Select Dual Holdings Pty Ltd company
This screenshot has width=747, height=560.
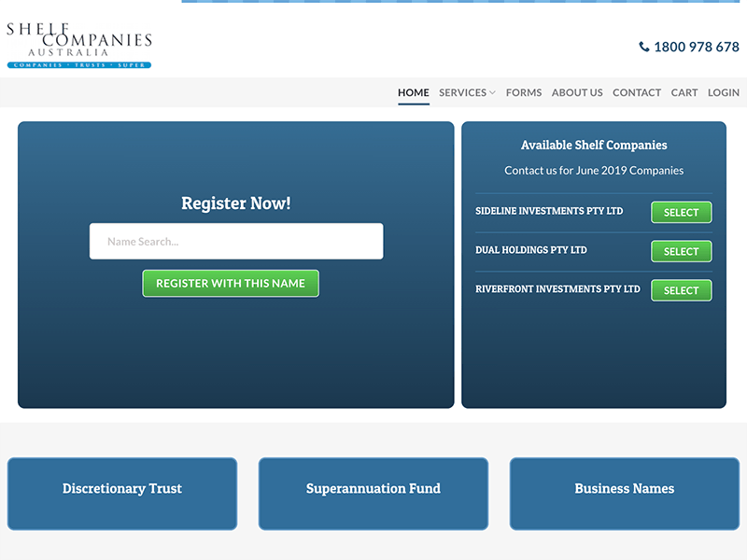point(681,251)
